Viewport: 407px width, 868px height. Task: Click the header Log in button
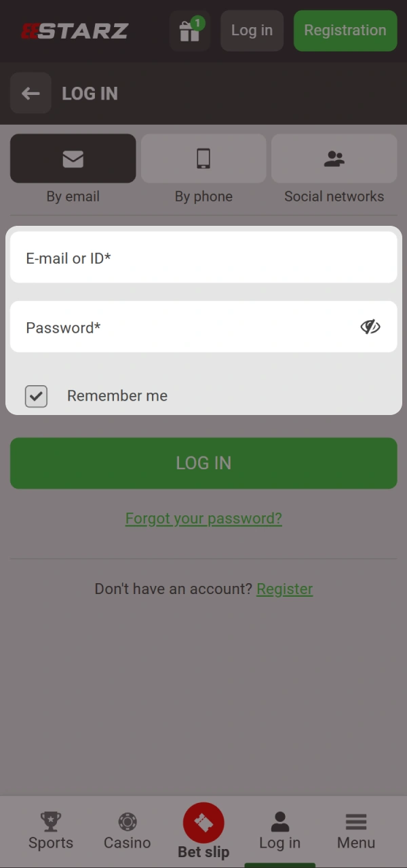[252, 31]
